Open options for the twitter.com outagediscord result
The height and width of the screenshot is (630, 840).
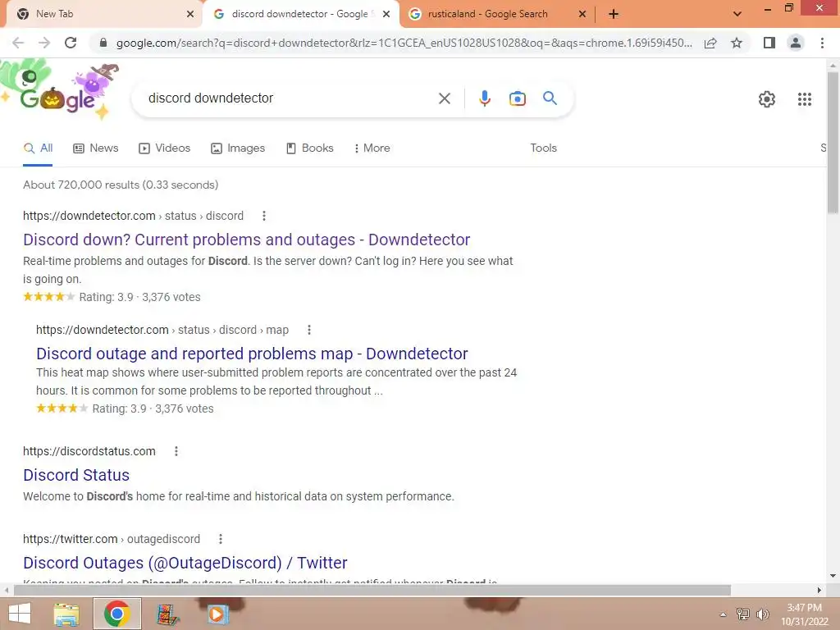(221, 540)
